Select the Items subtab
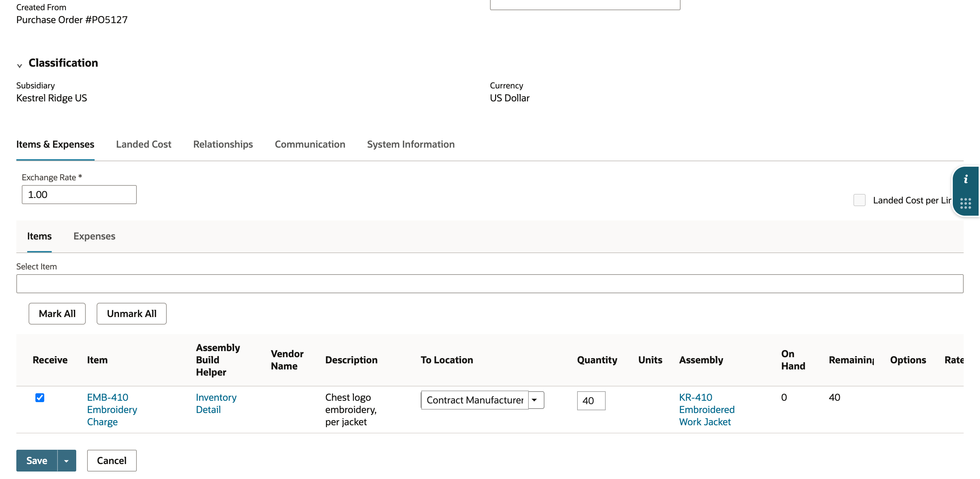Viewport: 980px width, 479px height. 39,236
